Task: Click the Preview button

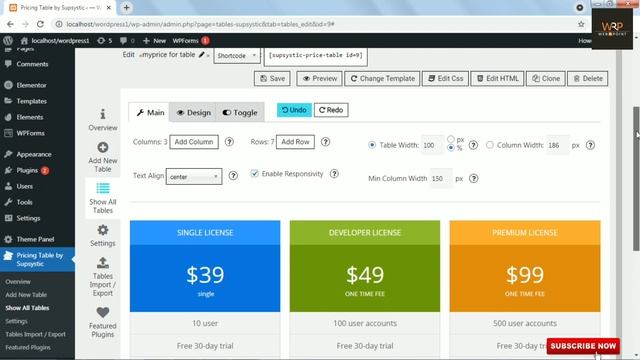Action: [x=320, y=78]
